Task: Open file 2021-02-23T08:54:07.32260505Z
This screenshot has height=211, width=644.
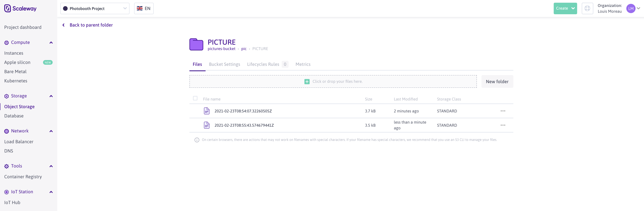Action: 243,111
